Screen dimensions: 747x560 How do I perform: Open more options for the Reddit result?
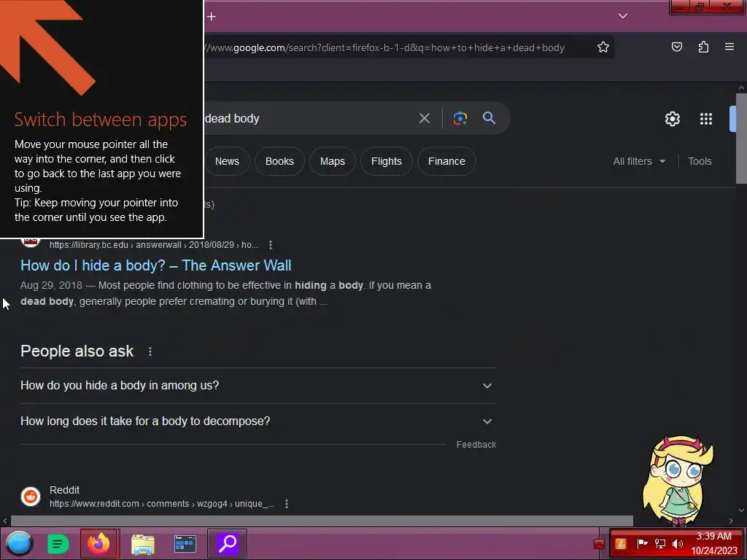[x=286, y=504]
